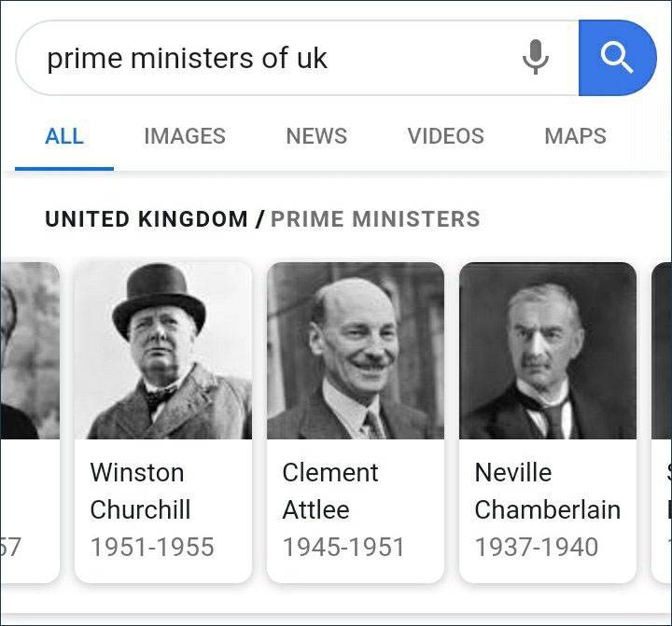Open the NEWS tab
This screenshot has height=626, width=672.
[316, 136]
